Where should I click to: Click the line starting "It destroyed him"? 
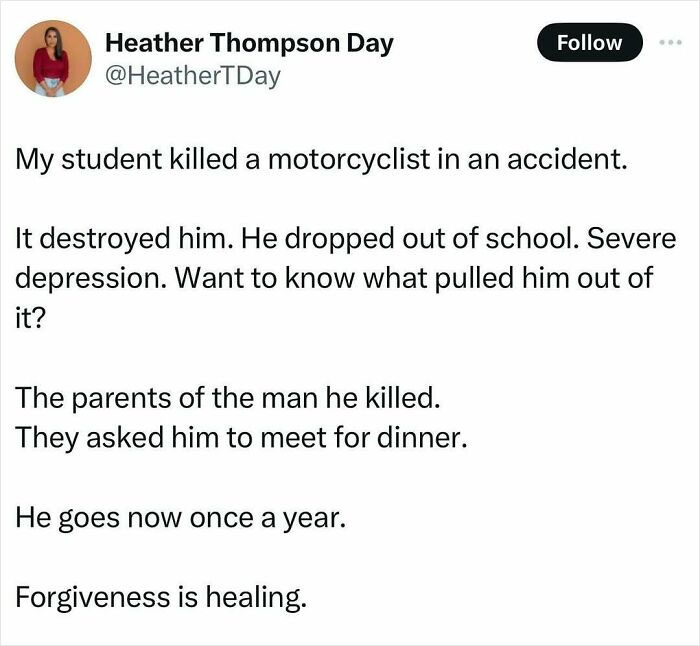coord(346,238)
